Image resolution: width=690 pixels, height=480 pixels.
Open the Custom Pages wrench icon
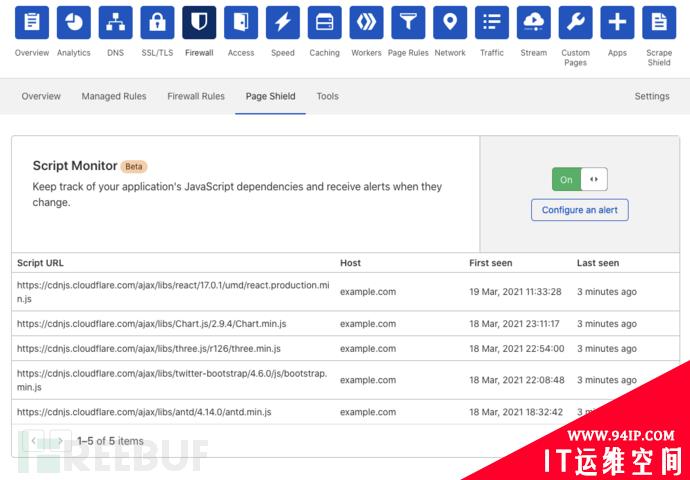(x=575, y=22)
